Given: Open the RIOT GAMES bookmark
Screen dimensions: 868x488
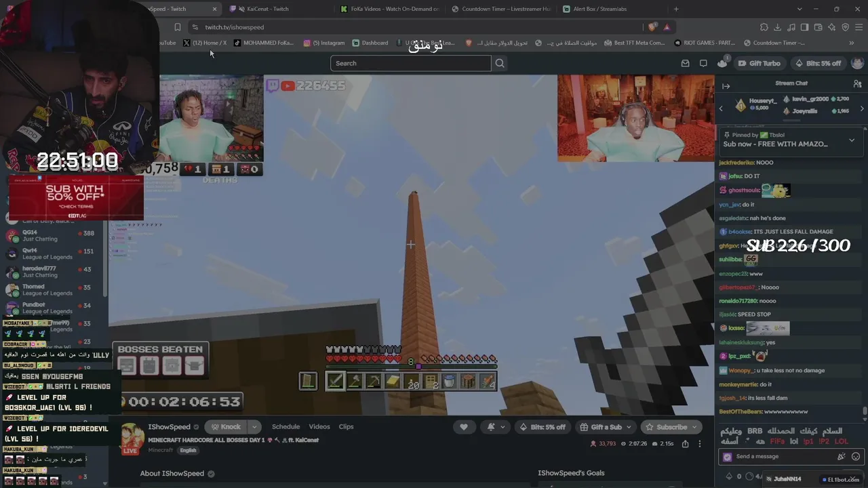Looking at the screenshot, I should click(x=705, y=43).
